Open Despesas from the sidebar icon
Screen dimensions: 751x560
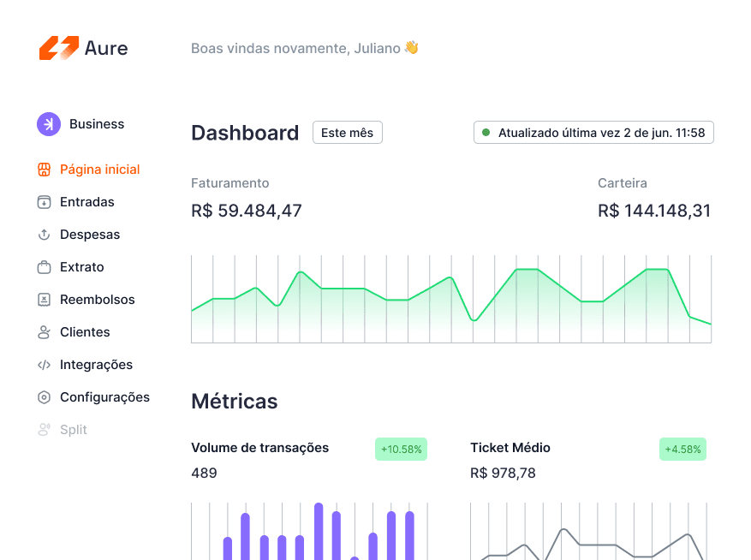pyautogui.click(x=44, y=235)
